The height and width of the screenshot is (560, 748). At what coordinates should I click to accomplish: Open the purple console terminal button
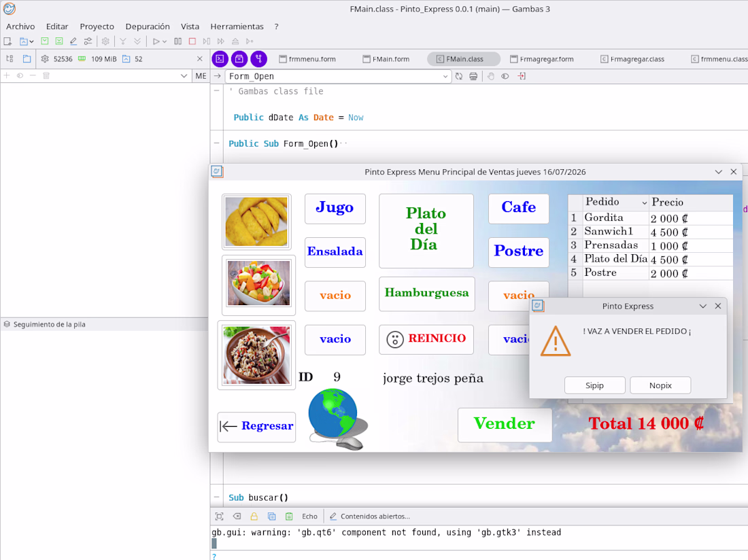click(220, 58)
